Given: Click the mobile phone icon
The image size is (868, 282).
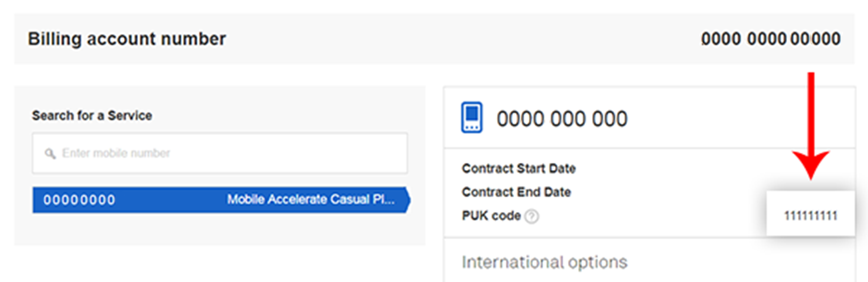Looking at the screenshot, I should [471, 117].
